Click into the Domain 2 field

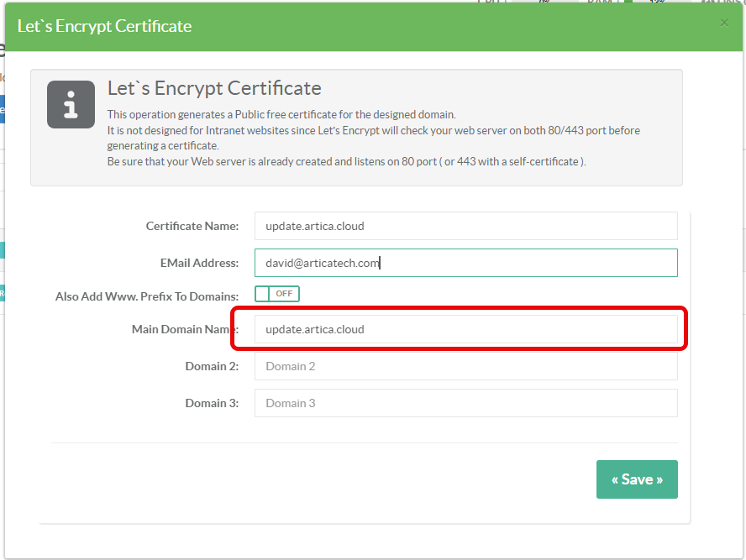pos(465,366)
